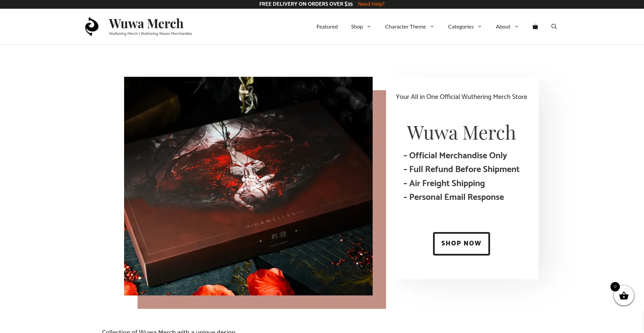Open the Character Theme menu item

coord(405,26)
